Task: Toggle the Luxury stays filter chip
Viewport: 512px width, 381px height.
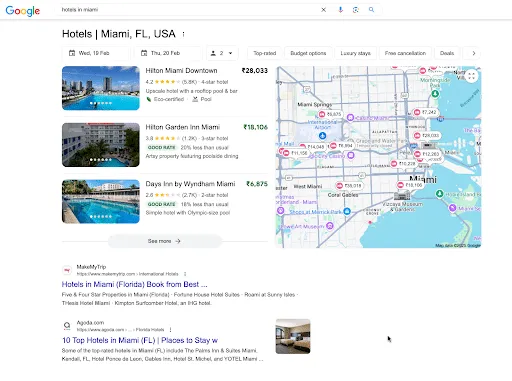Action: tap(355, 53)
